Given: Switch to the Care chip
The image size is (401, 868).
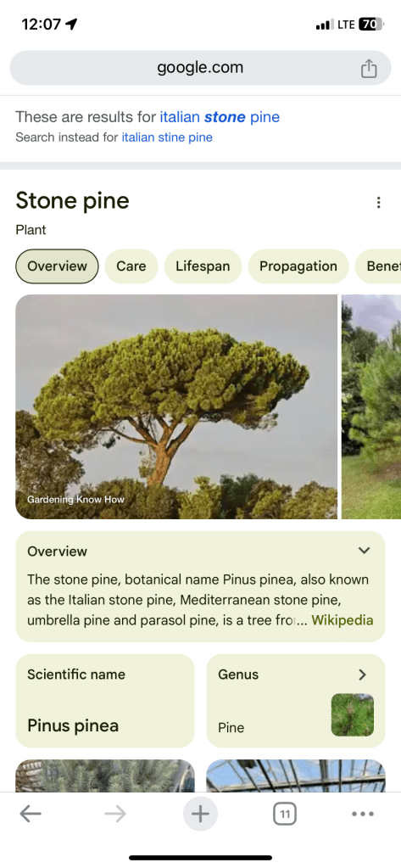Looking at the screenshot, I should (x=131, y=266).
